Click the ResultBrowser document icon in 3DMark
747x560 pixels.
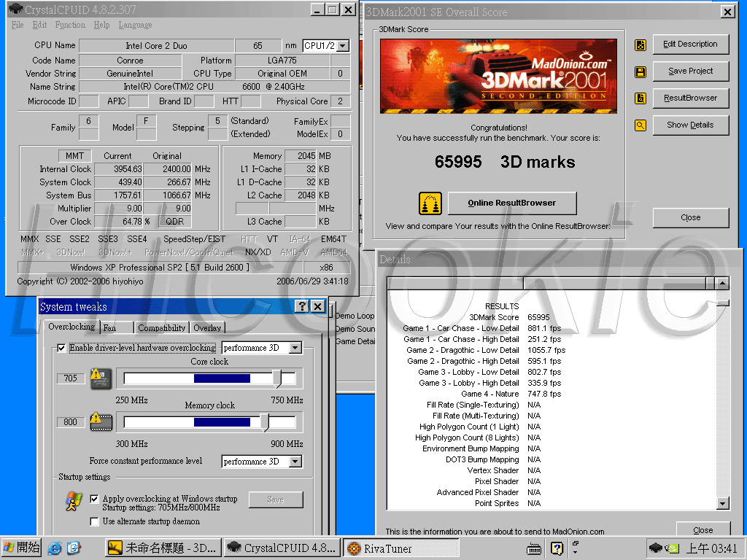pyautogui.click(x=640, y=98)
